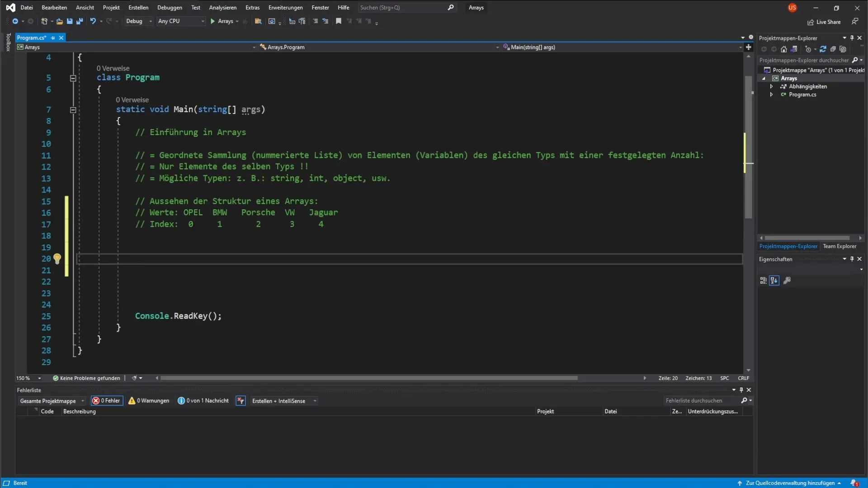
Task: Click the split editor icon above scrollbar
Action: (749, 47)
